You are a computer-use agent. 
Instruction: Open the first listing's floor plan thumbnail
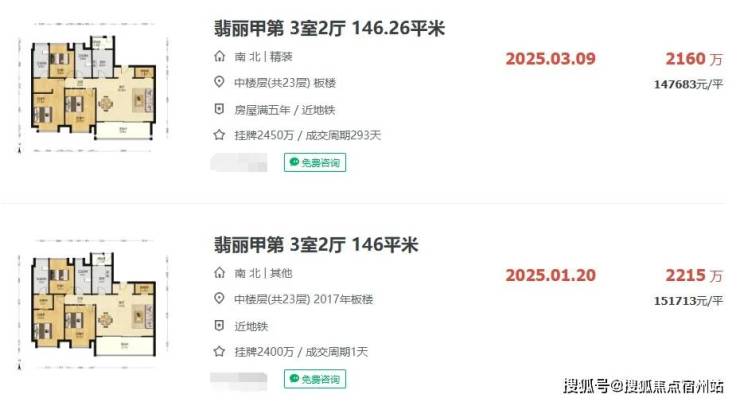tap(93, 87)
